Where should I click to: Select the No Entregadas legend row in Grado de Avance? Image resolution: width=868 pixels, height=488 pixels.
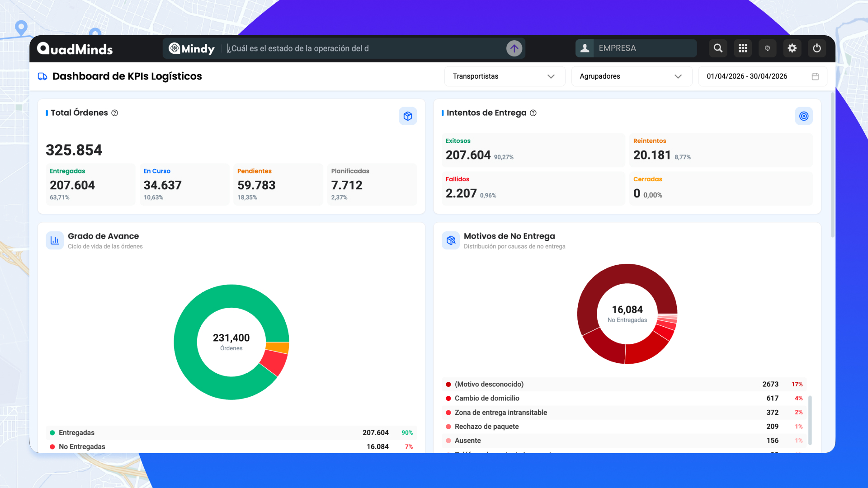[x=231, y=447]
